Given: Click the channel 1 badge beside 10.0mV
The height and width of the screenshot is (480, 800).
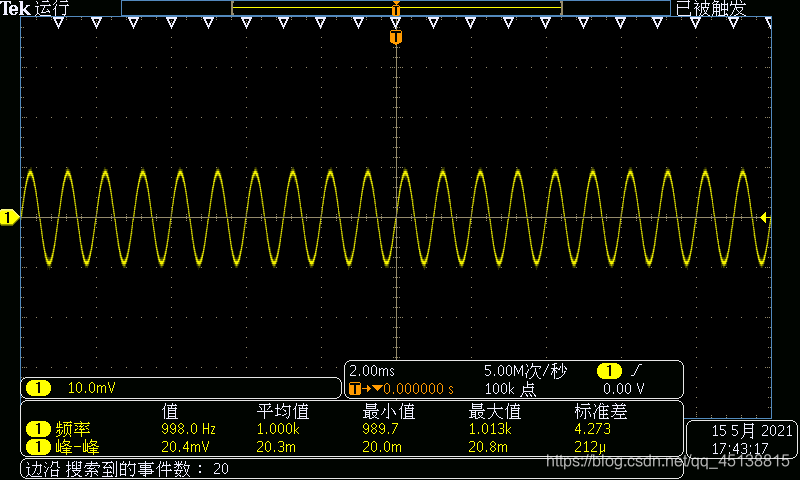Looking at the screenshot, I should [38, 388].
